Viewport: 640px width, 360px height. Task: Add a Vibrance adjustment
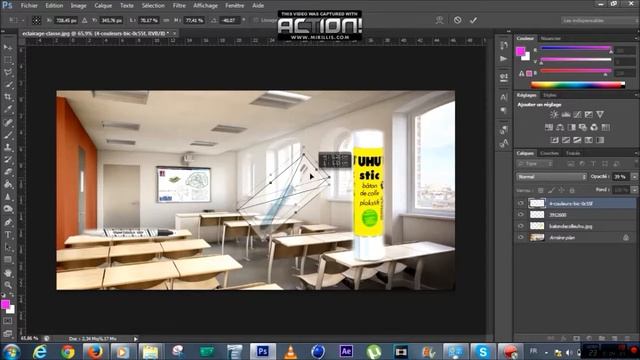(x=600, y=115)
